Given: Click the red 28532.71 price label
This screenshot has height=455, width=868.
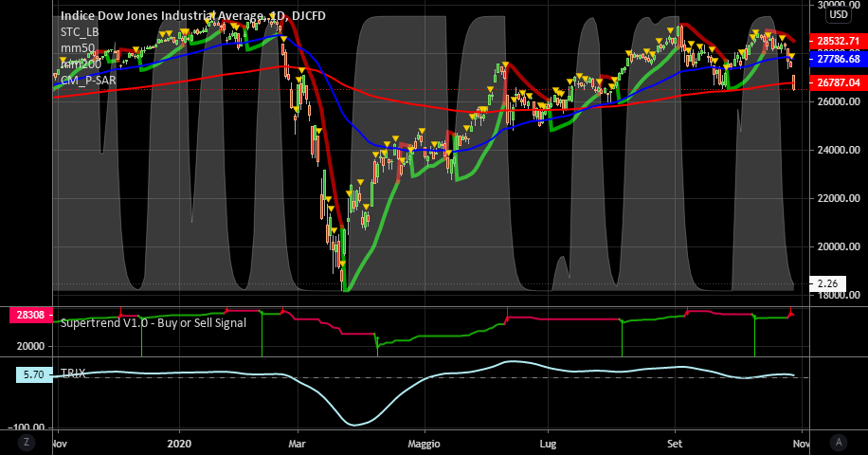Looking at the screenshot, I should point(838,41).
